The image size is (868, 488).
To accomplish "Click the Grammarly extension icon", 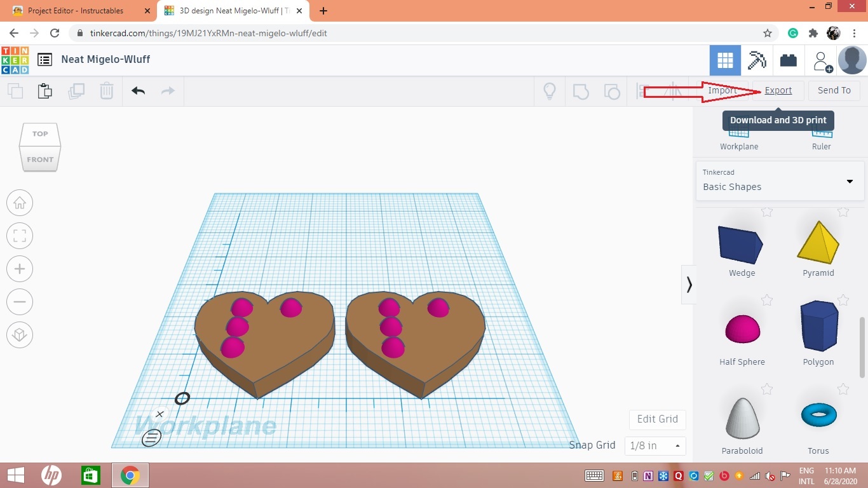I will pyautogui.click(x=793, y=33).
